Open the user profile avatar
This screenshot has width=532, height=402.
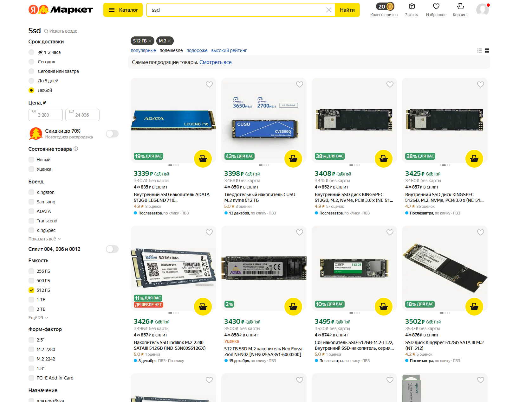(483, 10)
